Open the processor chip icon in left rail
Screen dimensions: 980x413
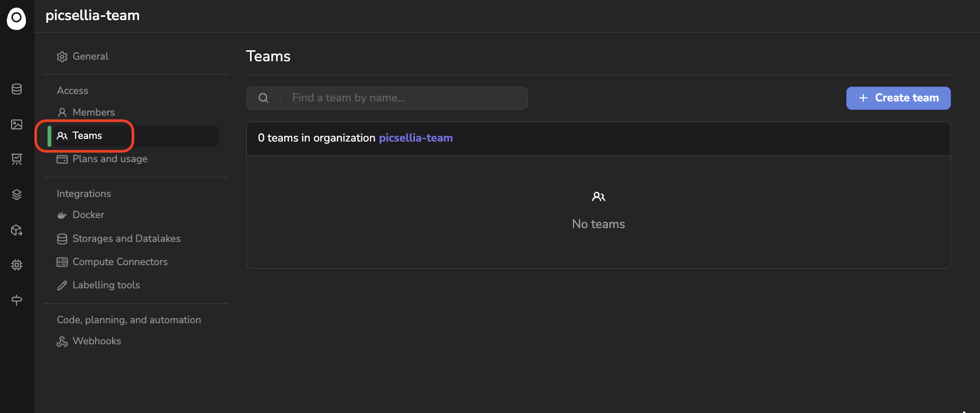(x=17, y=265)
